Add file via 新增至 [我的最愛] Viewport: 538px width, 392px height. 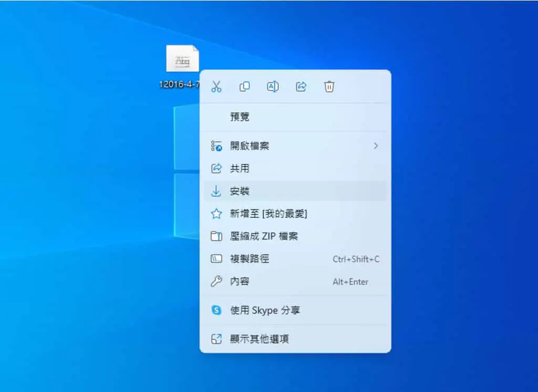295,213
